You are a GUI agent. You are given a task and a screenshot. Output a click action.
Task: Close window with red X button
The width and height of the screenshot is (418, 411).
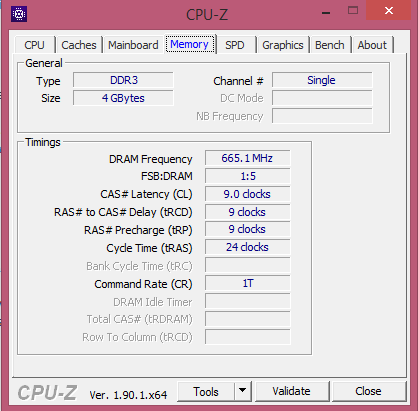388,10
